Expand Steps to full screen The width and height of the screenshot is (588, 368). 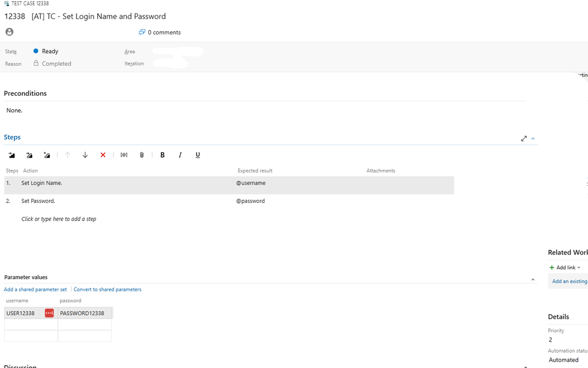(x=524, y=139)
